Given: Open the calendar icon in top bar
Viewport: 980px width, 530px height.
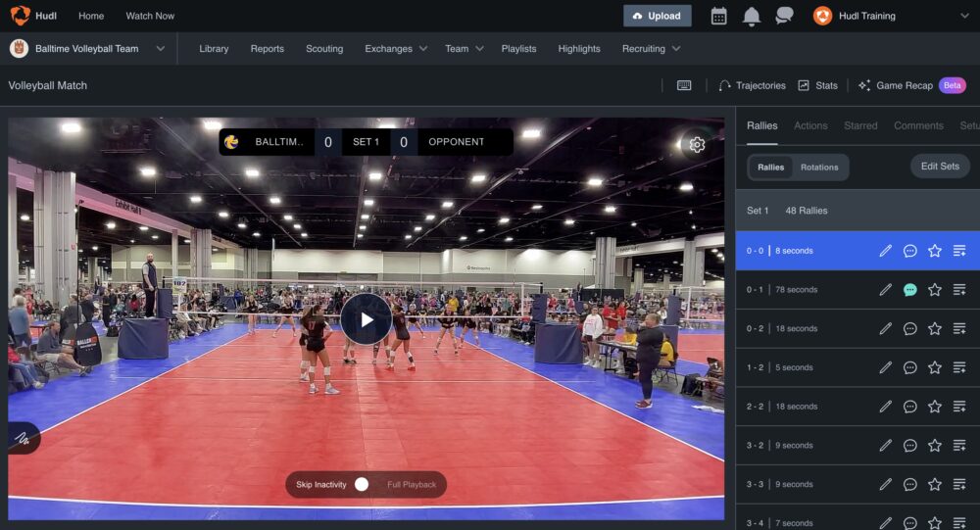Looking at the screenshot, I should click(718, 16).
